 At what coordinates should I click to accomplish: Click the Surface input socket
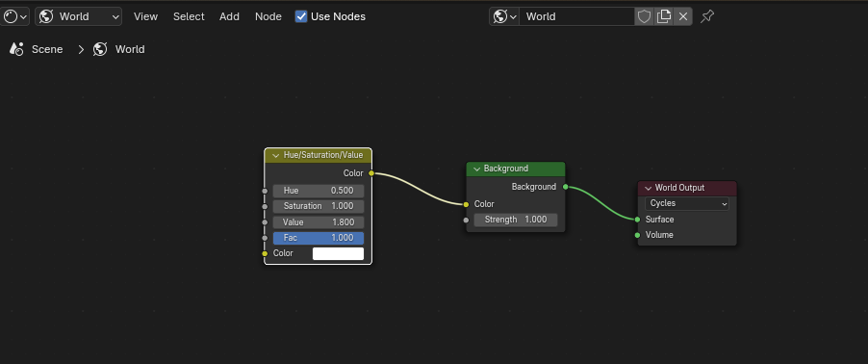tap(638, 220)
